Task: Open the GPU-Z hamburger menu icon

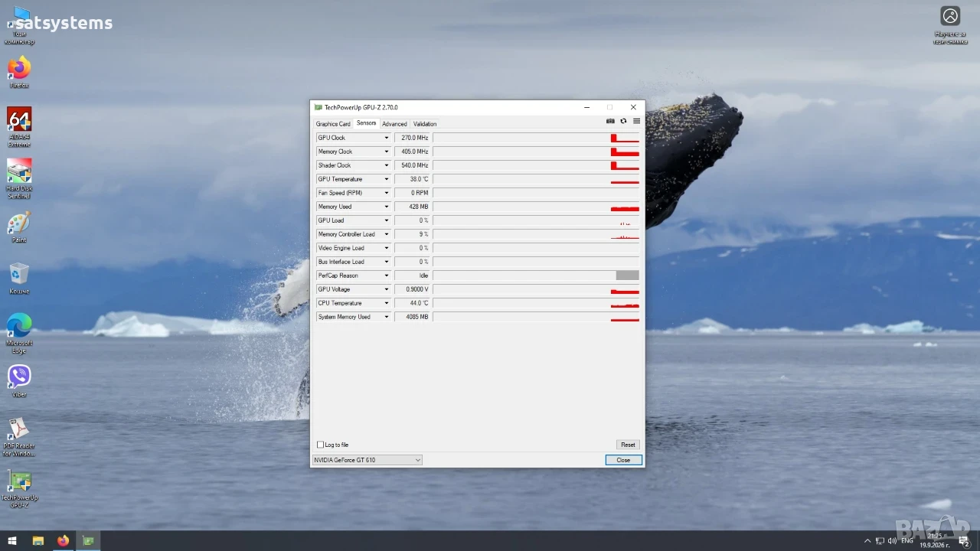Action: coord(636,121)
